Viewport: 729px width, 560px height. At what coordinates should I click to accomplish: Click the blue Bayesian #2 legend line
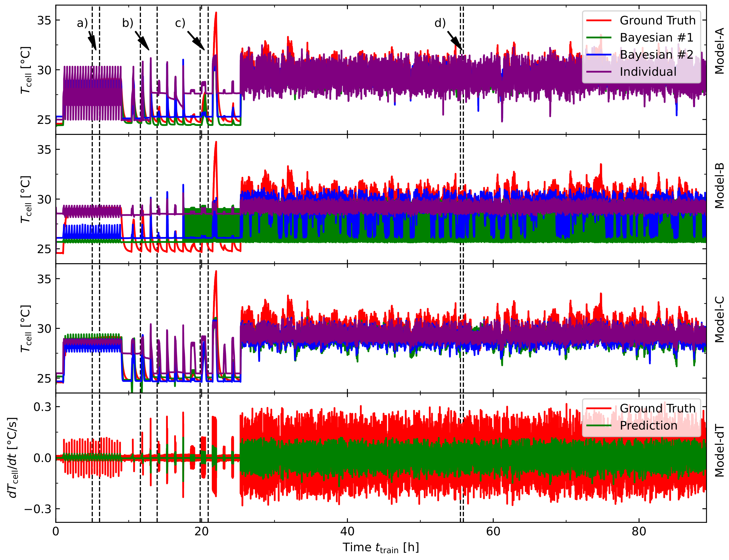coord(599,55)
